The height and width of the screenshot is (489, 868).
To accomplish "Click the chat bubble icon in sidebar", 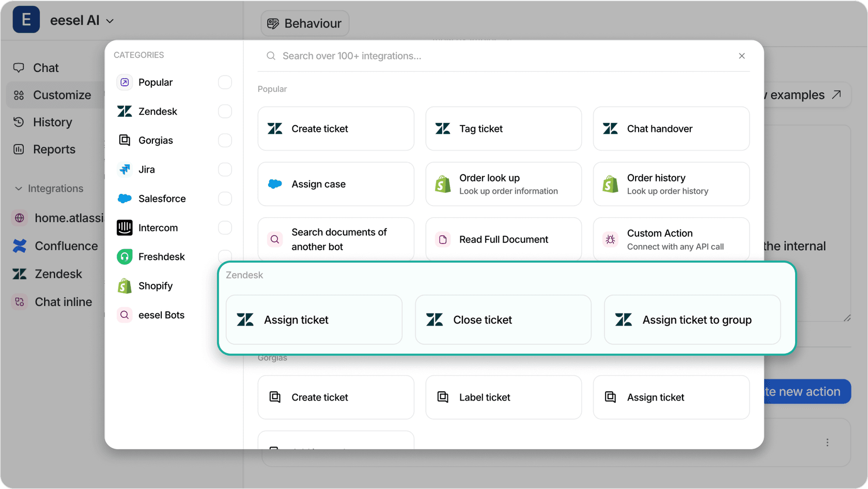I will tap(19, 68).
